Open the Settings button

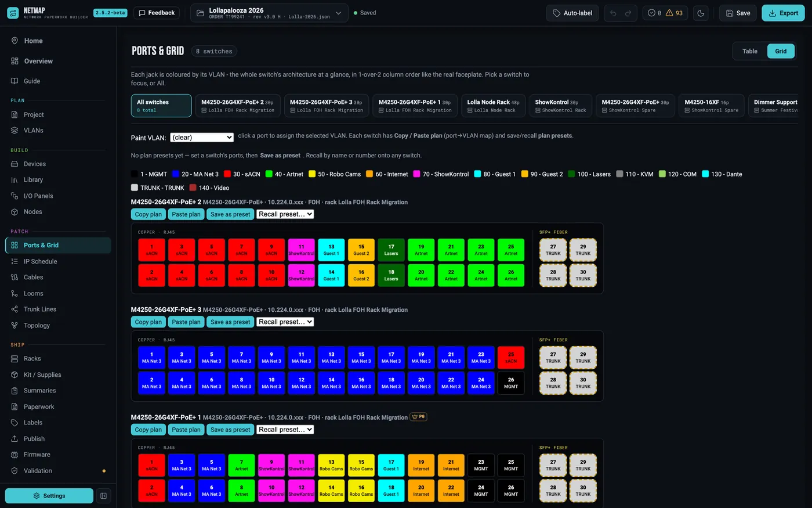[x=49, y=496]
